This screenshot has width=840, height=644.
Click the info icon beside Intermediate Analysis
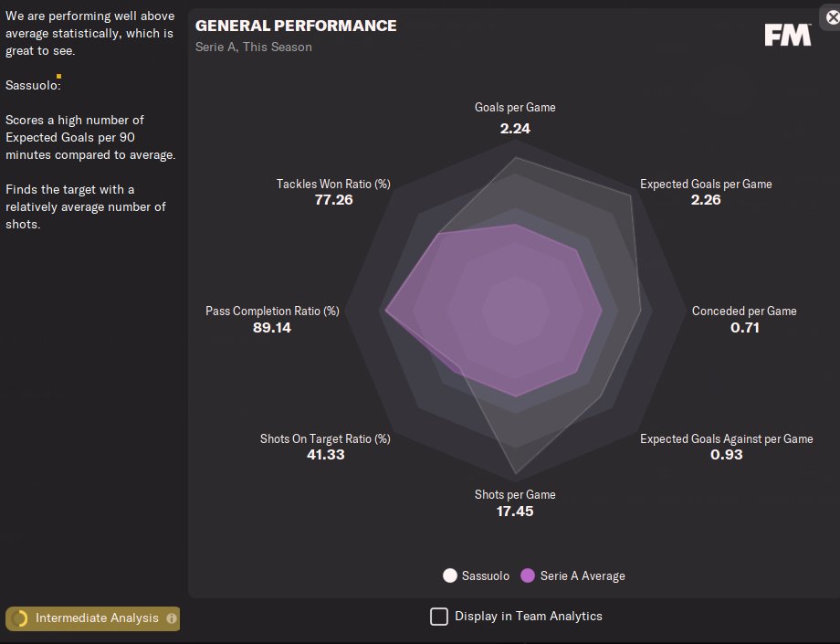click(x=171, y=618)
